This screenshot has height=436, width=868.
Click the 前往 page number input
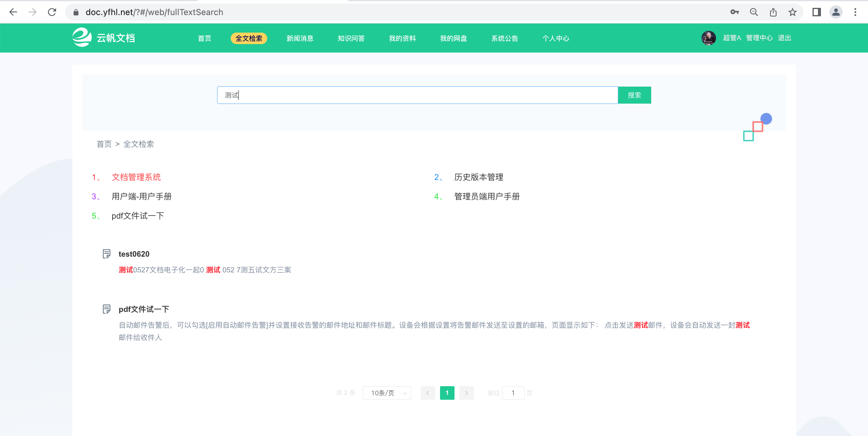(513, 393)
